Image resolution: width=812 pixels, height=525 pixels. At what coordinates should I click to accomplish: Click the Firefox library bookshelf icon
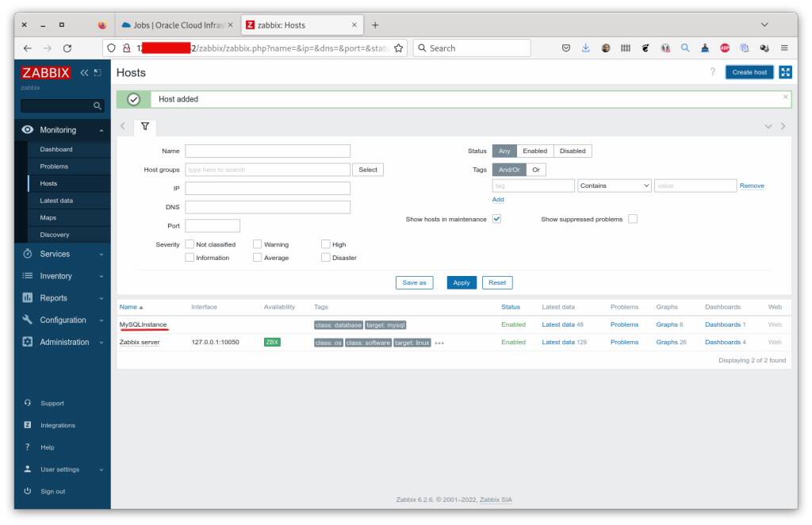pos(626,48)
